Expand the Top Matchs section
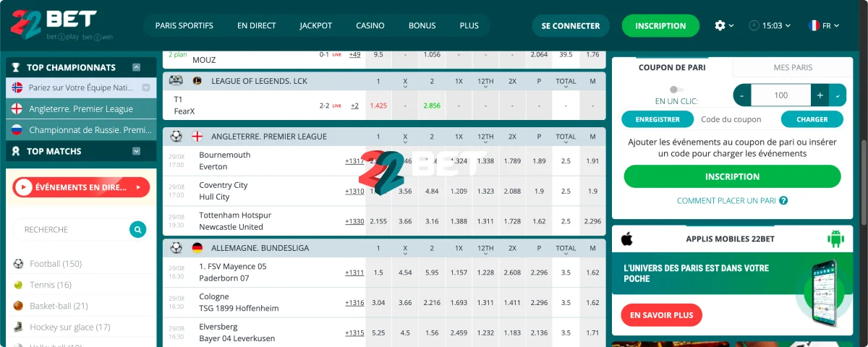Screen dimensions: 868x347 (x=136, y=151)
